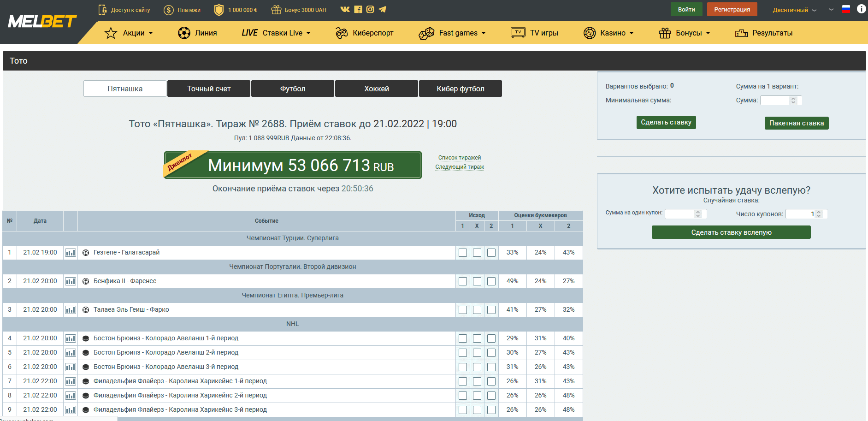
Task: Open the Результаты menu item
Action: point(764,33)
